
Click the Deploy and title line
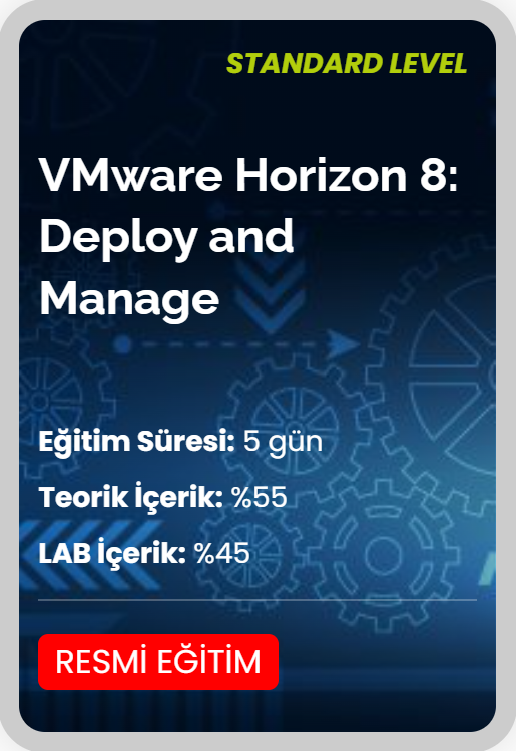click(167, 237)
